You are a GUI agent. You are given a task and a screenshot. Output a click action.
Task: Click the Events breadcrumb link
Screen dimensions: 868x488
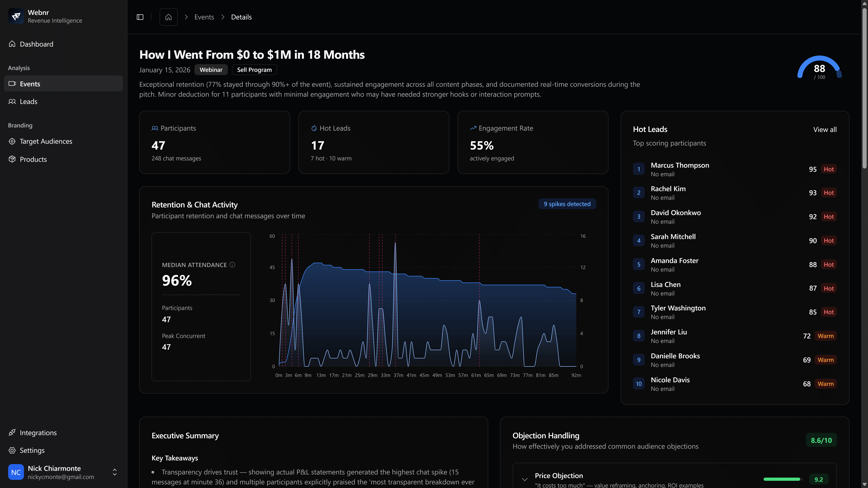click(x=204, y=17)
